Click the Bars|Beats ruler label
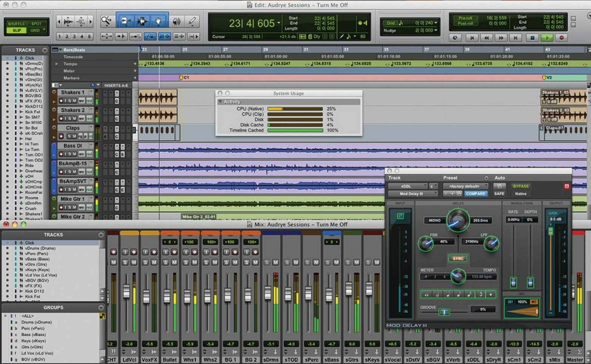The image size is (591, 364). pyautogui.click(x=74, y=50)
